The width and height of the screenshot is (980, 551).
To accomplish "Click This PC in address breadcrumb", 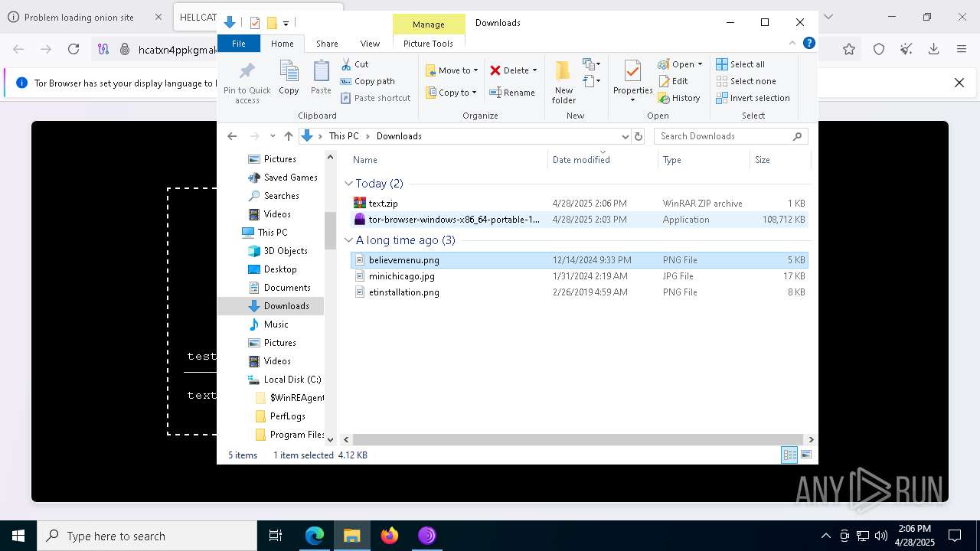I will [x=344, y=136].
